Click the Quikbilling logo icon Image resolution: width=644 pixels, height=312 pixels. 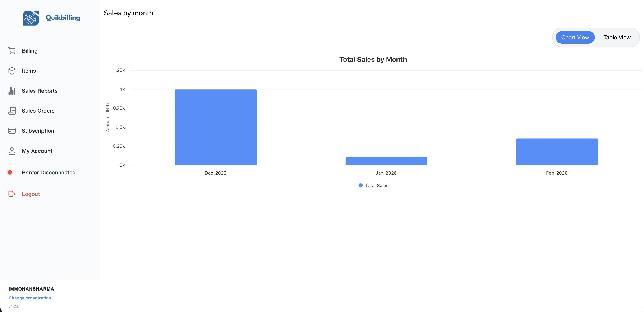tap(31, 18)
